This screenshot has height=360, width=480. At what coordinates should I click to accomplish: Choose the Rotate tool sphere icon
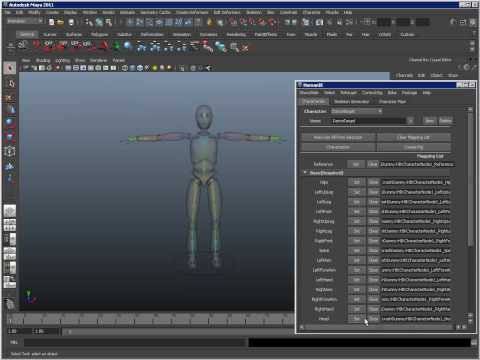[x=10, y=122]
